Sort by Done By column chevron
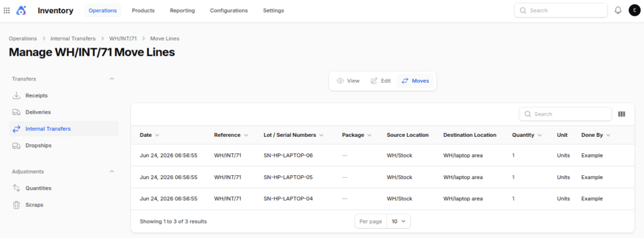The width and height of the screenshot is (644, 238). (x=608, y=135)
